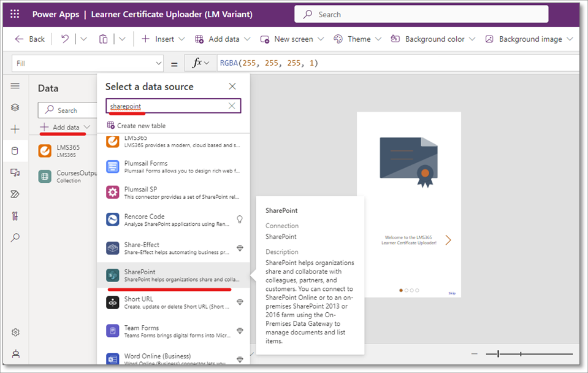Click the Data cylinder icon in sidebar
The height and width of the screenshot is (373, 588).
pos(15,151)
